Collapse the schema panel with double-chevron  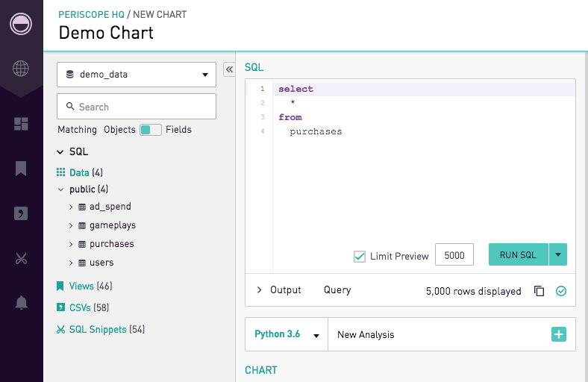[229, 69]
